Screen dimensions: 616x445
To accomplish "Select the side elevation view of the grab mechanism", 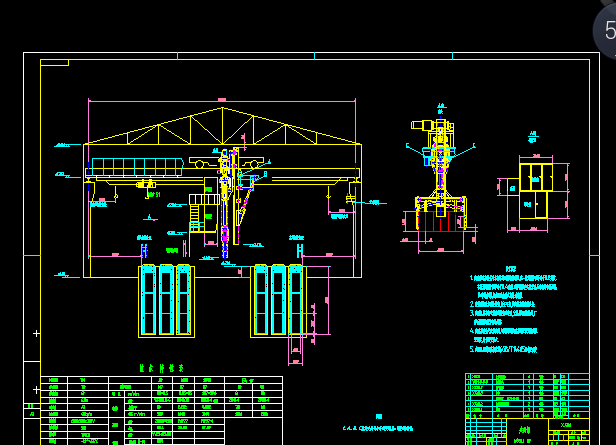I will pyautogui.click(x=440, y=177).
